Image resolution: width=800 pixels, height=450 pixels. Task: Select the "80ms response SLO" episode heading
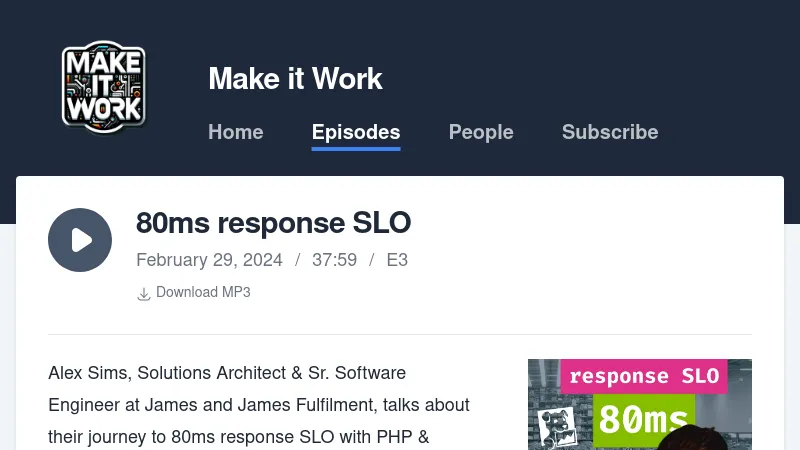(x=273, y=223)
